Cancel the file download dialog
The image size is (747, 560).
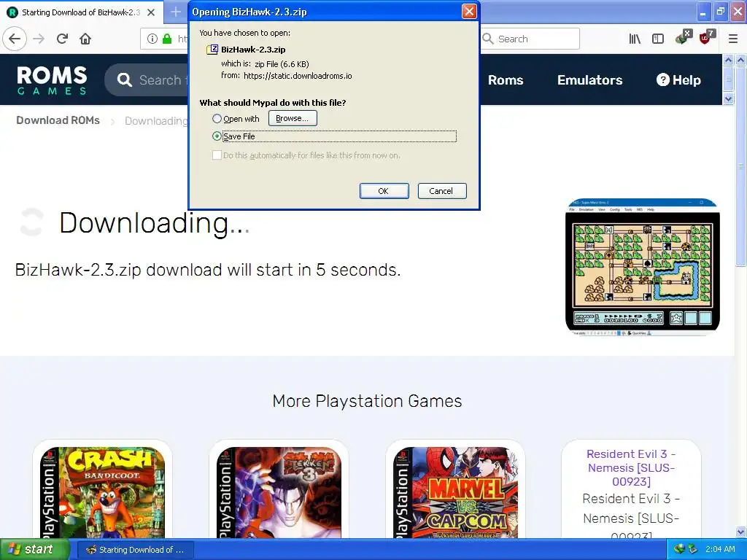pos(441,191)
